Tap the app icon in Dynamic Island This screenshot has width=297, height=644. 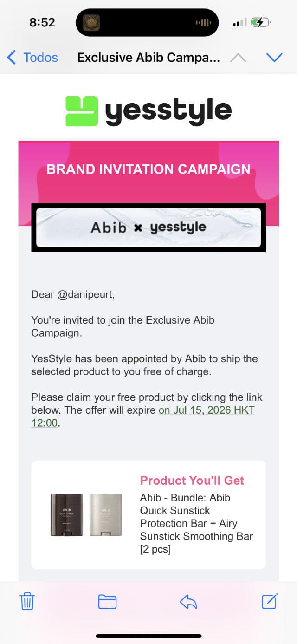91,22
